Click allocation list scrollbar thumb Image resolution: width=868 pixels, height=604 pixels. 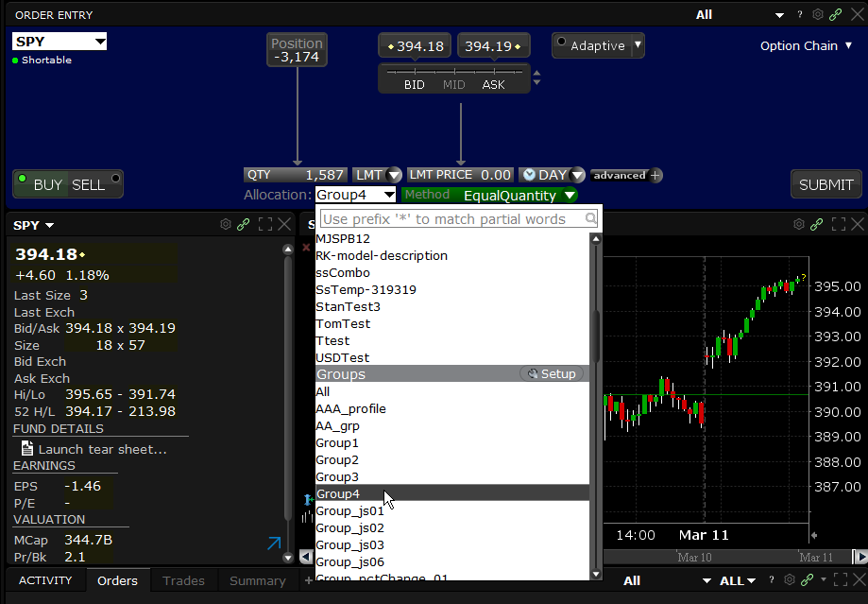pyautogui.click(x=596, y=336)
